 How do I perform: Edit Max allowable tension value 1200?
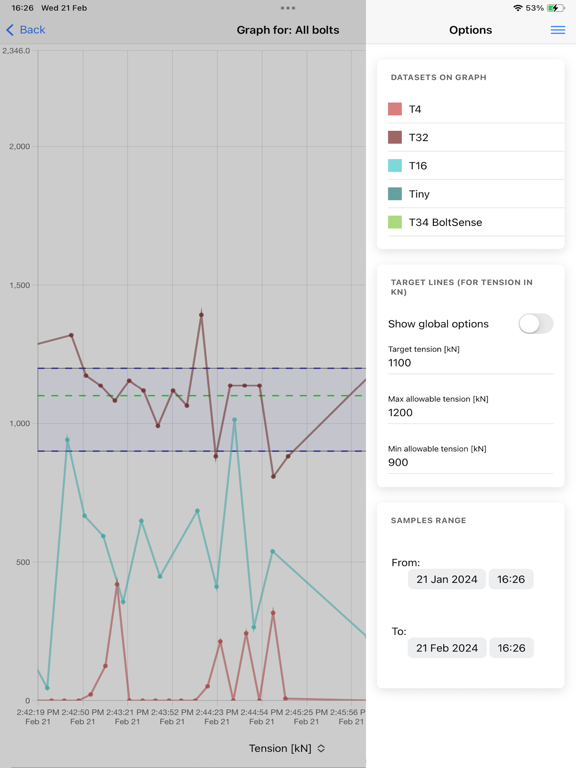(x=470, y=412)
